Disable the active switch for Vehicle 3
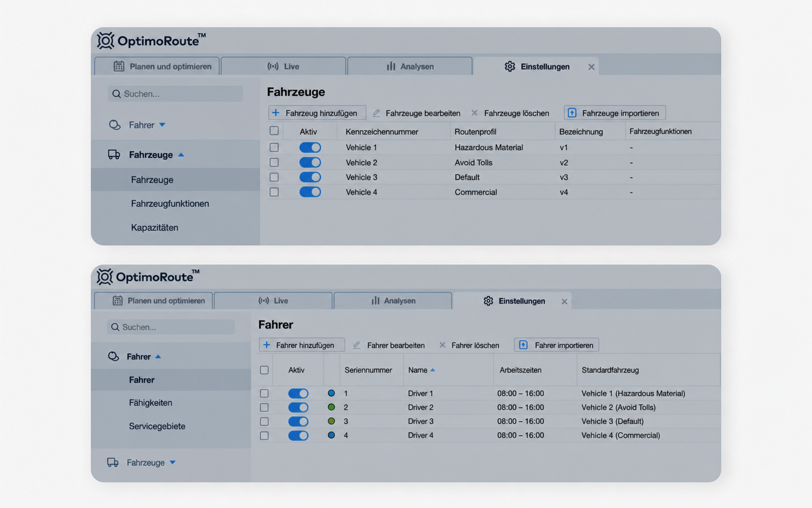This screenshot has width=812, height=508. click(310, 177)
